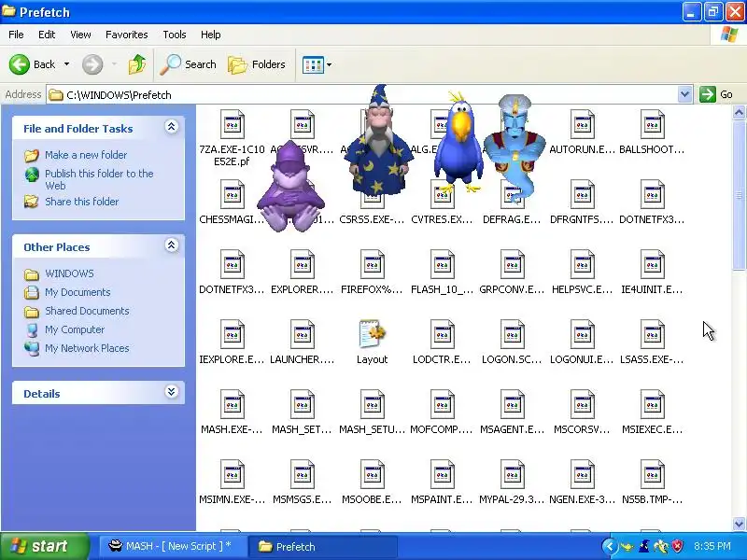Click Publish this folder to the Web
Viewport: 747px width, 560px height.
(x=99, y=179)
